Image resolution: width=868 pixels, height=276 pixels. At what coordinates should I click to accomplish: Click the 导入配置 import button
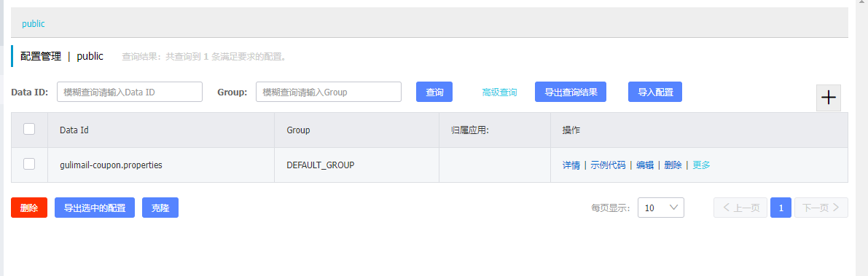pos(655,92)
